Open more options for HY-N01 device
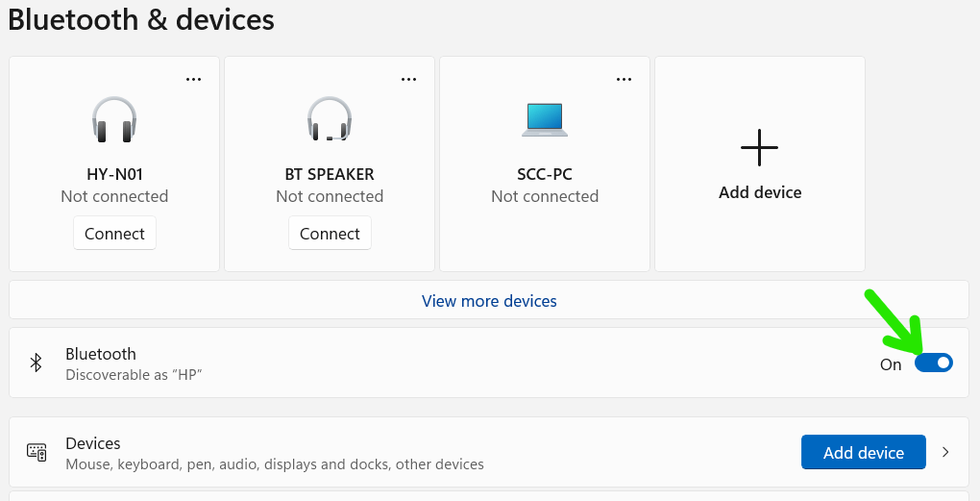Screen dimensions: 980x501 tap(194, 80)
